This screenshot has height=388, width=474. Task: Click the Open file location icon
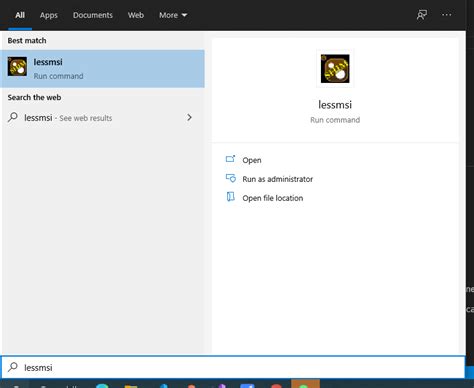tap(231, 197)
